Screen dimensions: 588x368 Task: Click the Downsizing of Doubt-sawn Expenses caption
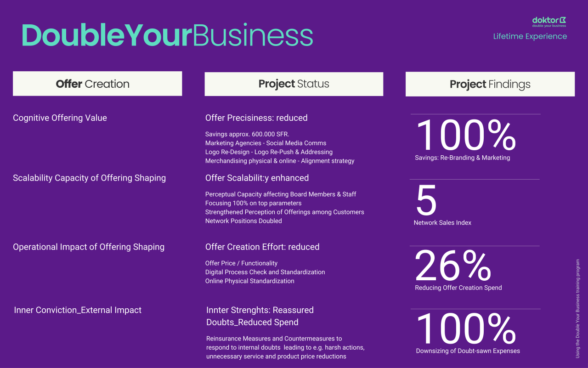click(468, 351)
